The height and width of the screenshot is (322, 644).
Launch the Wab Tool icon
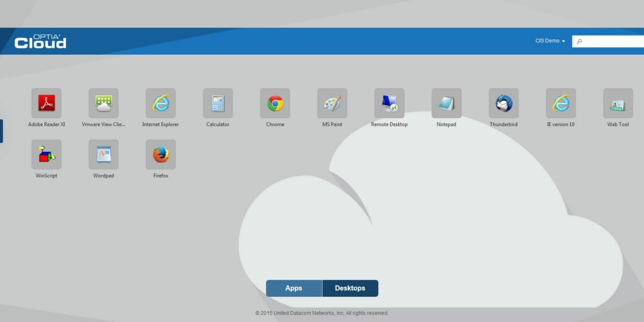[618, 103]
